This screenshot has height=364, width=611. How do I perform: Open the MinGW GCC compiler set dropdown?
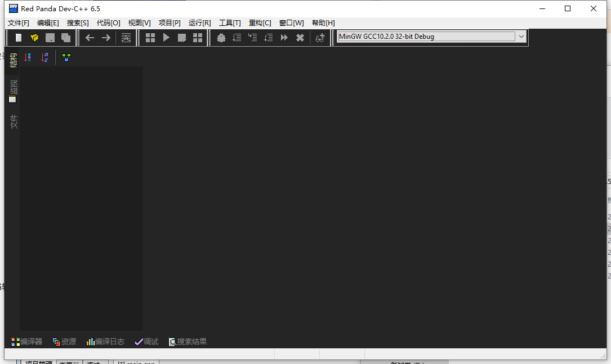tap(521, 37)
